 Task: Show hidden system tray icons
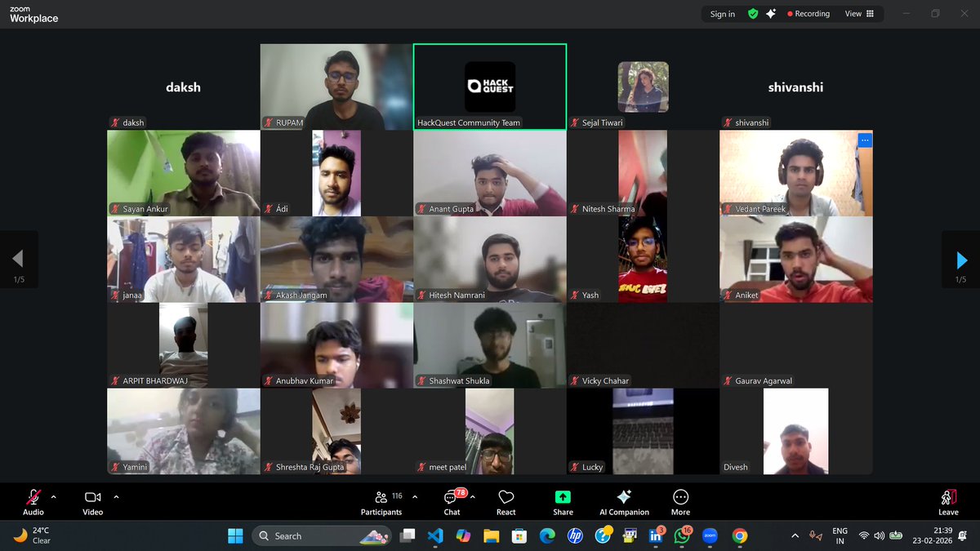click(795, 535)
